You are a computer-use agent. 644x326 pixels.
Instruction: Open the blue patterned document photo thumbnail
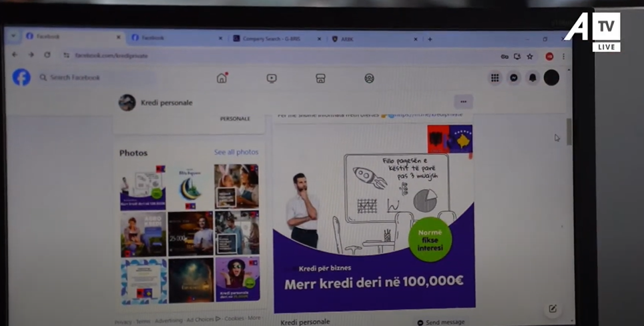tap(144, 281)
